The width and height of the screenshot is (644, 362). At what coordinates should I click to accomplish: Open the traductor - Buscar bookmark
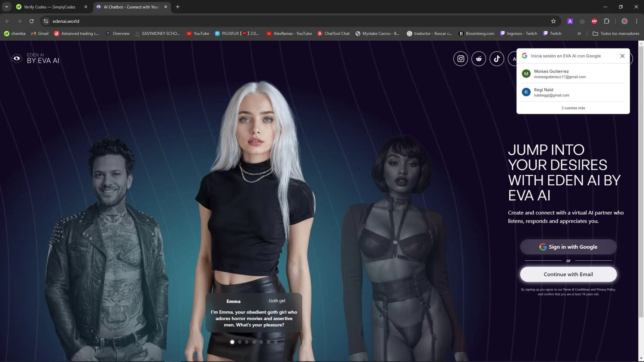click(x=429, y=33)
